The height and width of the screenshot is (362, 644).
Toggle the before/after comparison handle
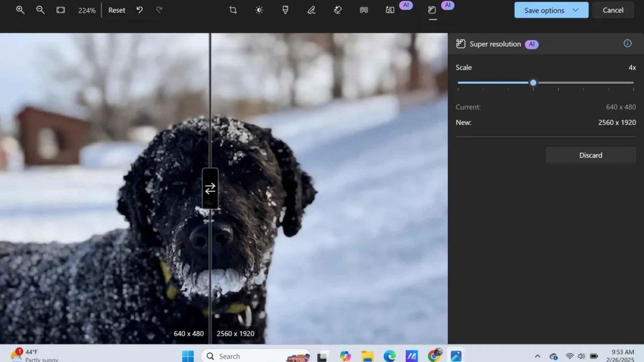coord(210,189)
